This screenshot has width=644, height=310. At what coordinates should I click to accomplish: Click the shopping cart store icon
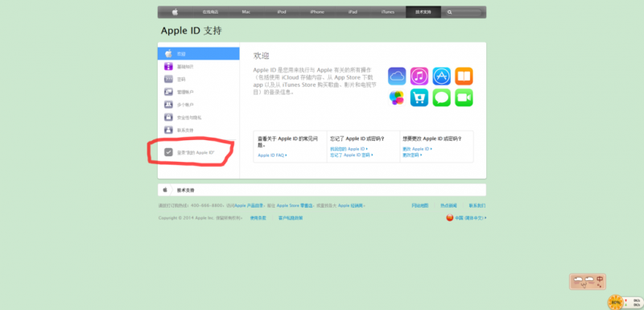point(419,97)
